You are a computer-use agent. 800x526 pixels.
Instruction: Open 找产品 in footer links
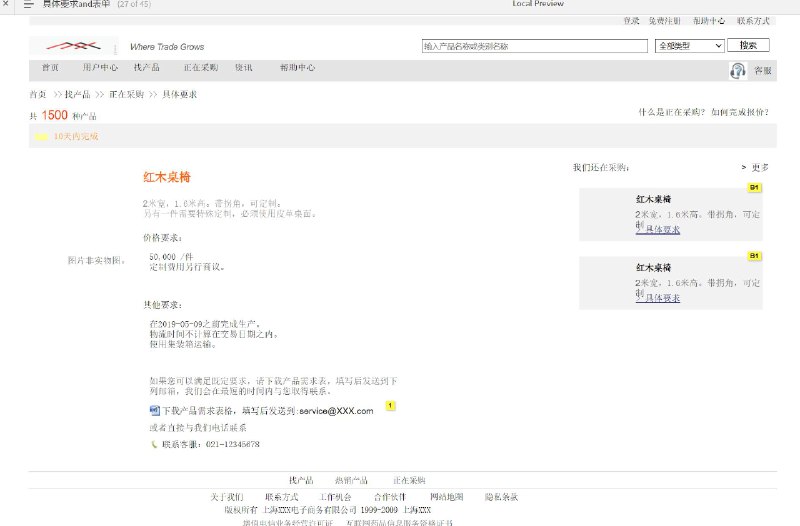301,480
